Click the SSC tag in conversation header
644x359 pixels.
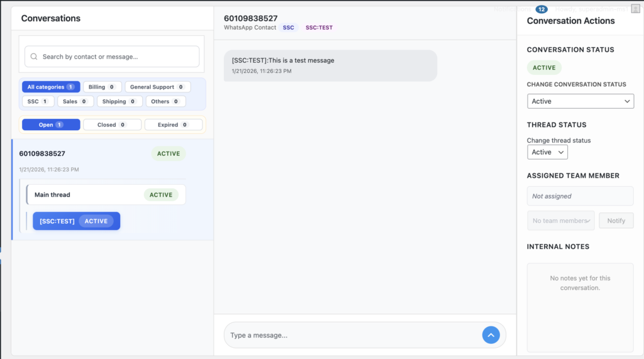coord(288,28)
